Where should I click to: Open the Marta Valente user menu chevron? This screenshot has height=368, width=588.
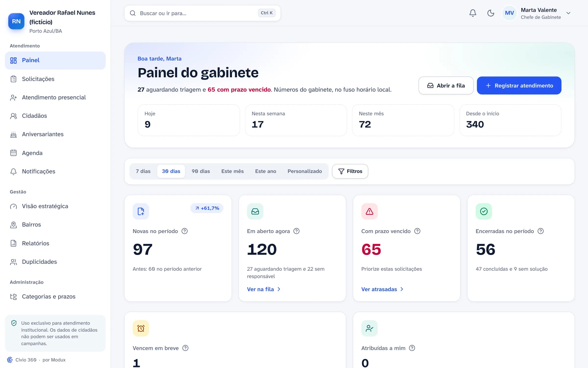click(568, 13)
